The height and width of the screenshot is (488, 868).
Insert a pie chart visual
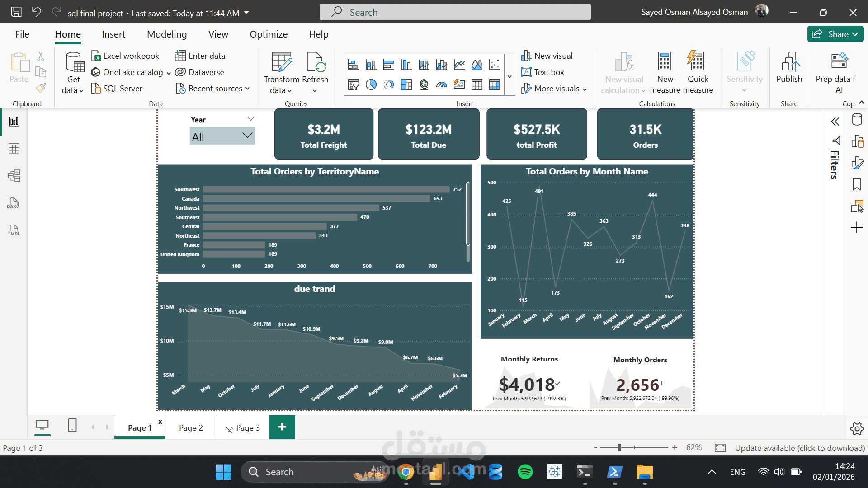coord(371,84)
